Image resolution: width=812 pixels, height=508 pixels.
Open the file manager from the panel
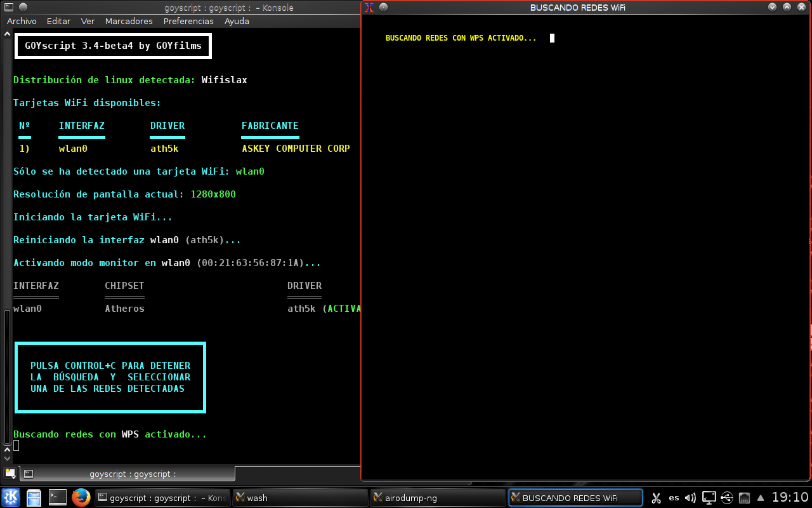[x=34, y=497]
